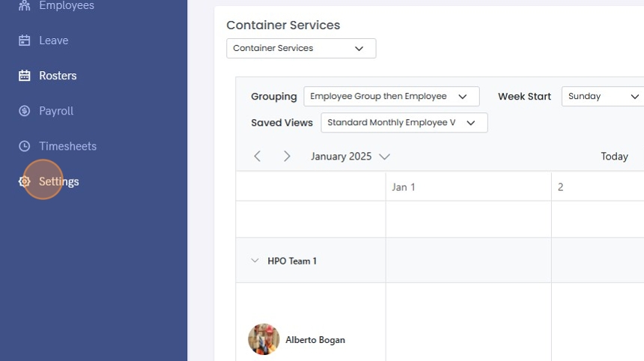The height and width of the screenshot is (361, 644).
Task: Collapse the HPO Team 1 group
Action: click(x=255, y=261)
